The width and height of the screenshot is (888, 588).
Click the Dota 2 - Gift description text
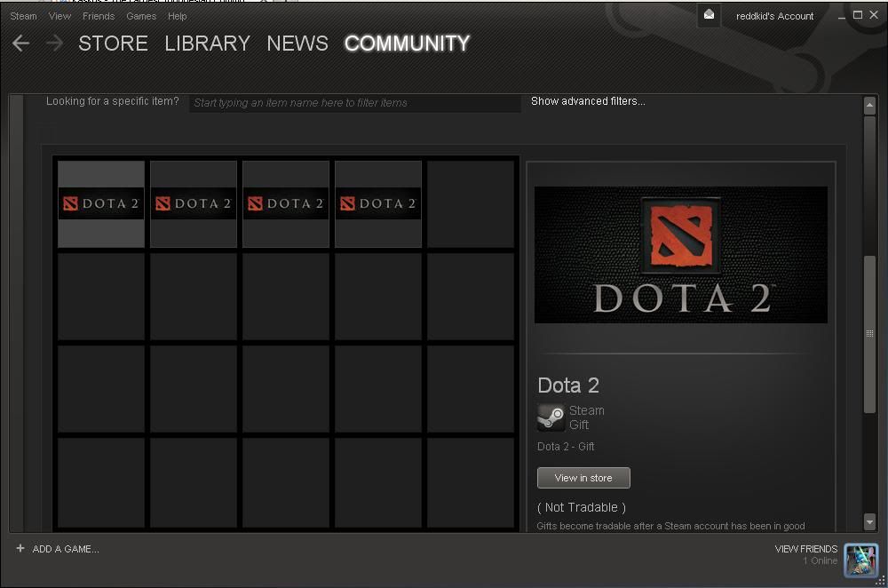565,447
